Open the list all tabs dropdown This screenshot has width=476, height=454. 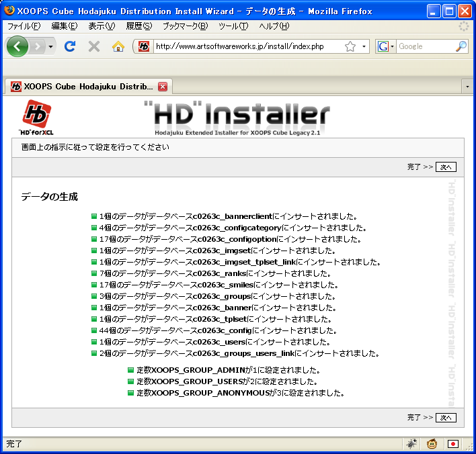pyautogui.click(x=467, y=87)
